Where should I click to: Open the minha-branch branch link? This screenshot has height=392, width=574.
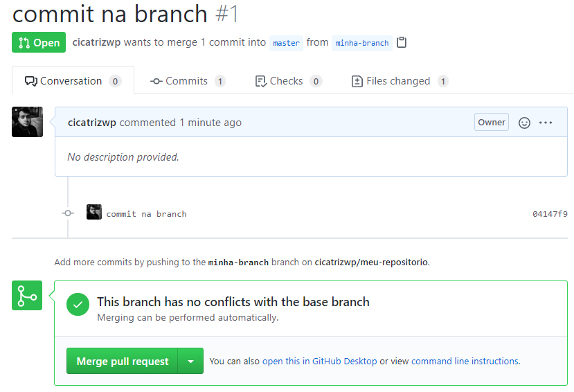click(362, 43)
